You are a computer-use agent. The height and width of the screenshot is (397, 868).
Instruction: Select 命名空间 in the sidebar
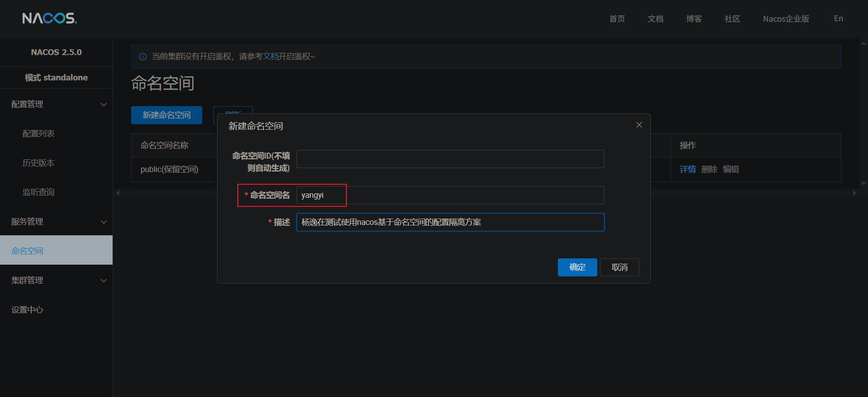point(28,251)
